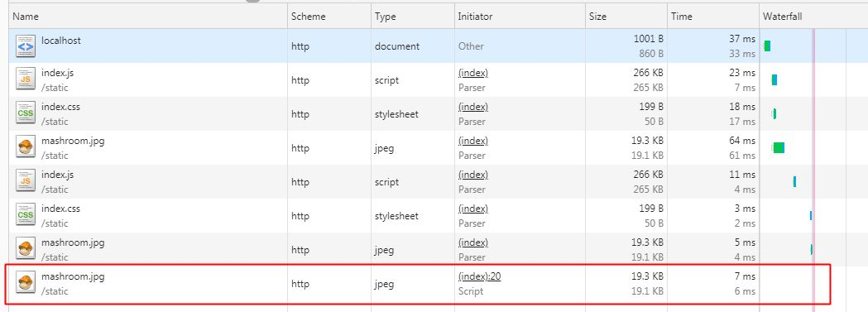Select the index.css name in the 18 ms row

pyautogui.click(x=61, y=107)
